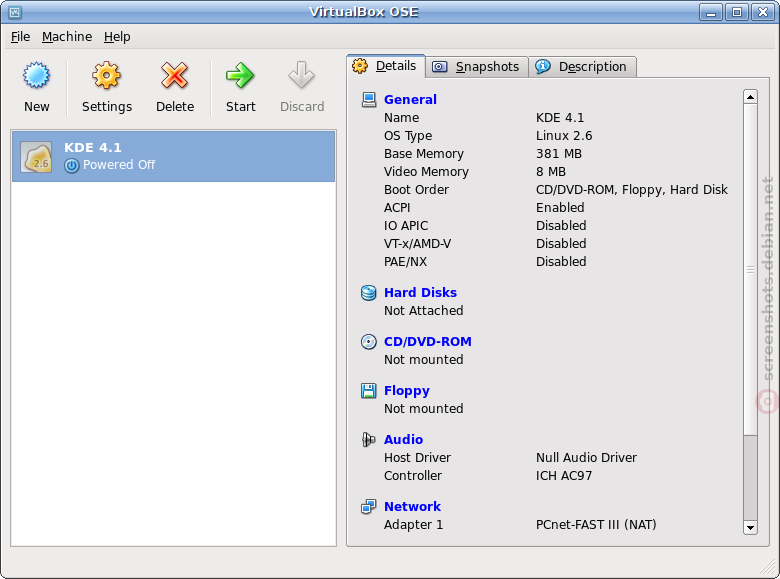The width and height of the screenshot is (780, 579).
Task: Open the CD/DVD-ROM settings link
Action: [x=428, y=342]
